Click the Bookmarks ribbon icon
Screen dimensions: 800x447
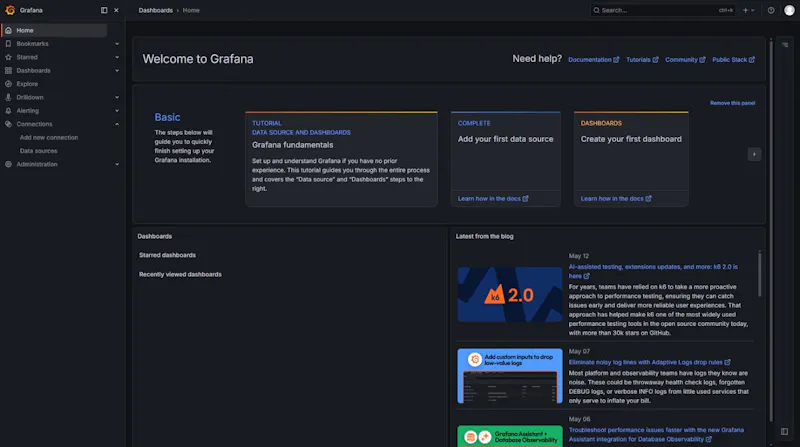coord(8,44)
